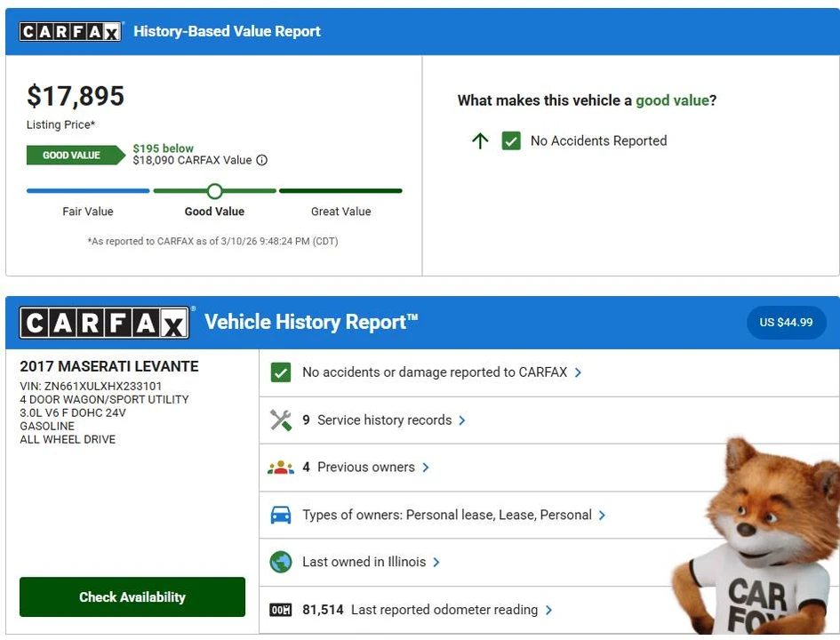Click the ALL WHEEL DRIVE text
The height and width of the screenshot is (640, 840).
pos(68,440)
